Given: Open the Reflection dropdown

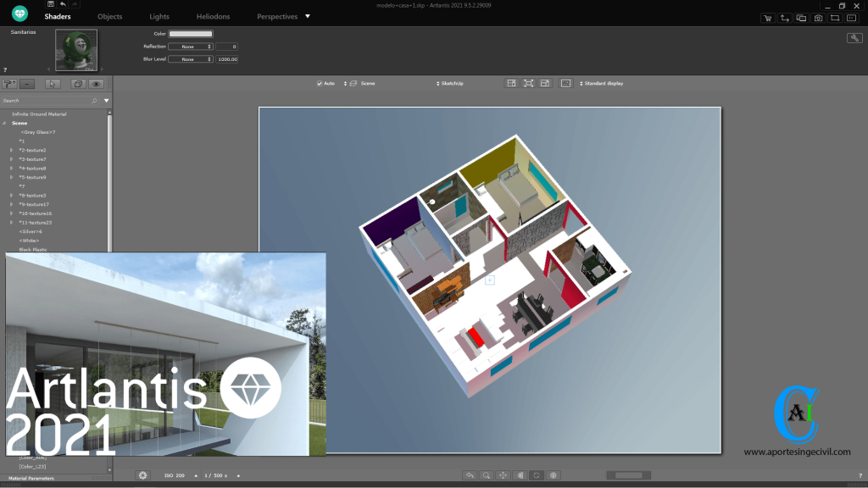Looking at the screenshot, I should (190, 47).
